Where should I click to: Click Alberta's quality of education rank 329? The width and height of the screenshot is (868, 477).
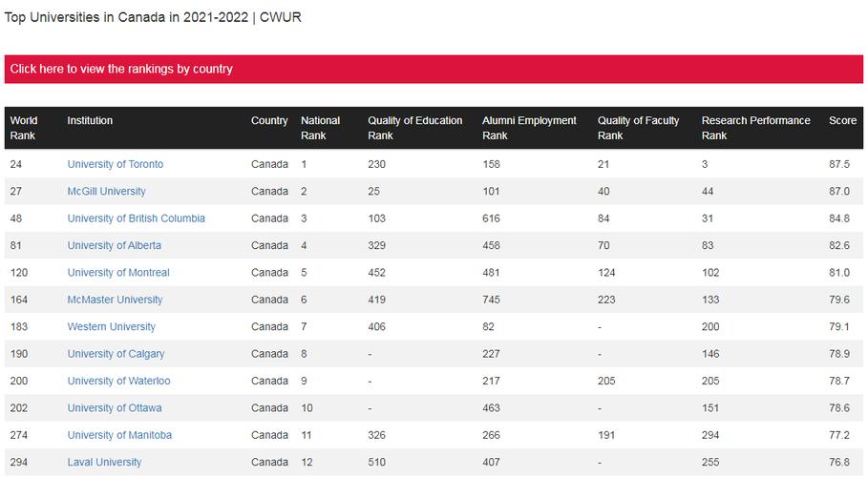(x=376, y=246)
